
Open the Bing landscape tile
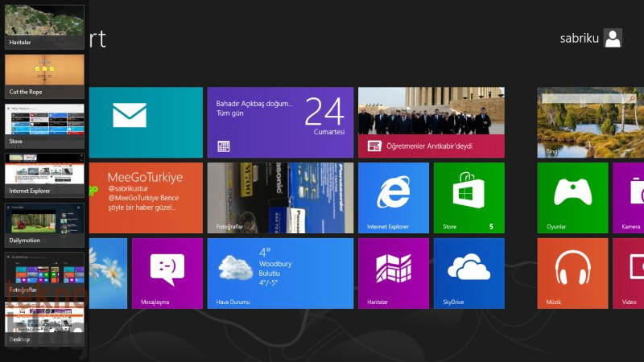coord(591,122)
